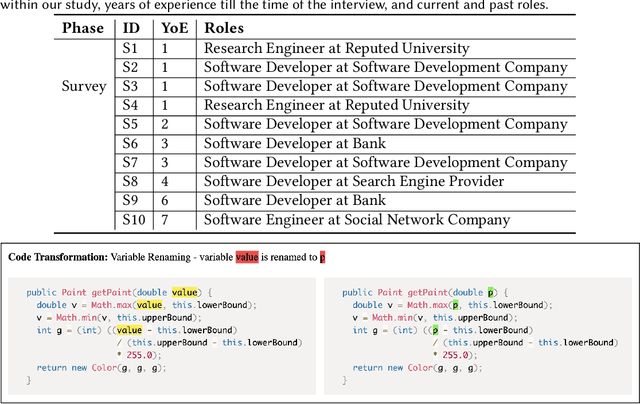Click the red-highlighted "value" in the caption
Screen dimensions: 640x404
[247, 257]
